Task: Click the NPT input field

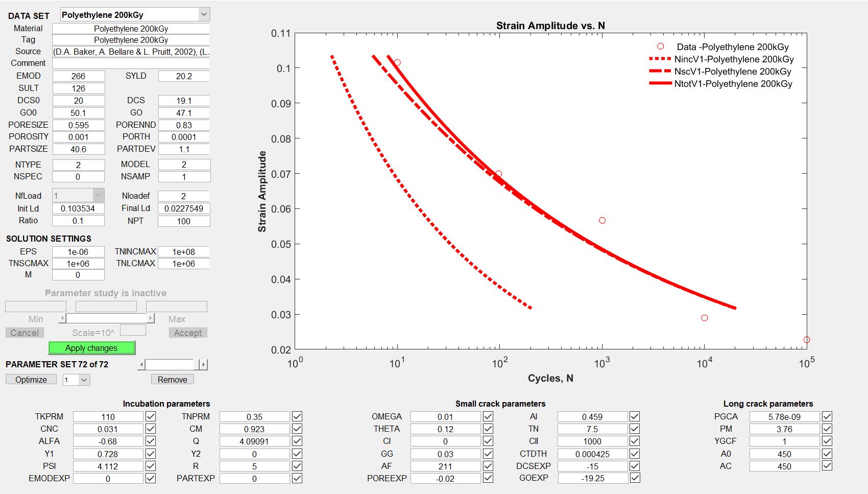Action: coord(184,221)
